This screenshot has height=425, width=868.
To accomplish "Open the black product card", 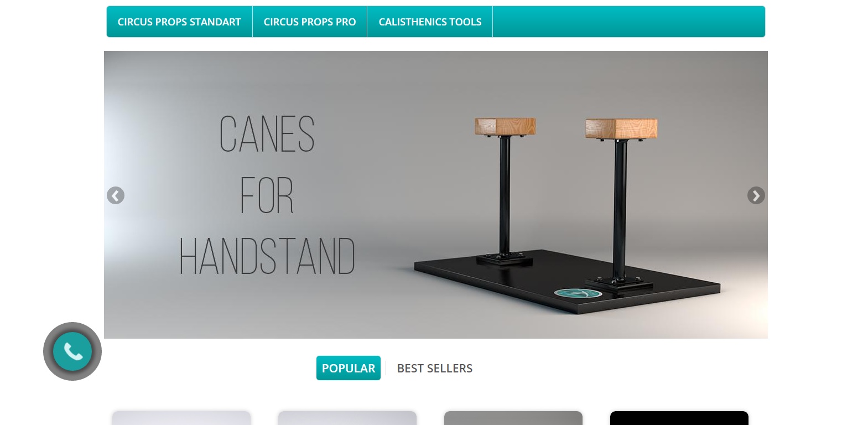I will (x=679, y=418).
